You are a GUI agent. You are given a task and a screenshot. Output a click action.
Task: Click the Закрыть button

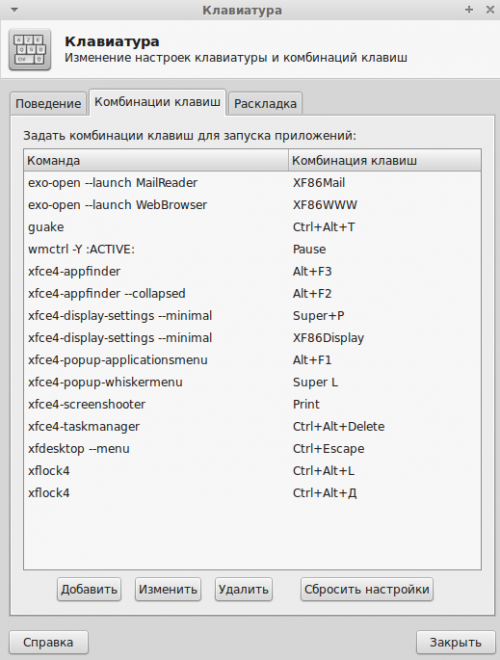tap(455, 642)
